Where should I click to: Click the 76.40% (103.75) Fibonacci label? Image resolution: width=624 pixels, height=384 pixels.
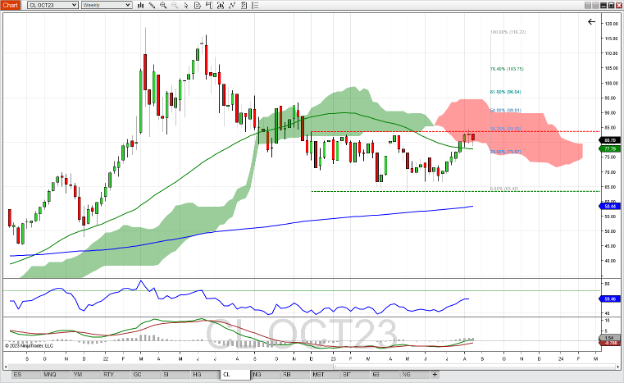(x=507, y=69)
